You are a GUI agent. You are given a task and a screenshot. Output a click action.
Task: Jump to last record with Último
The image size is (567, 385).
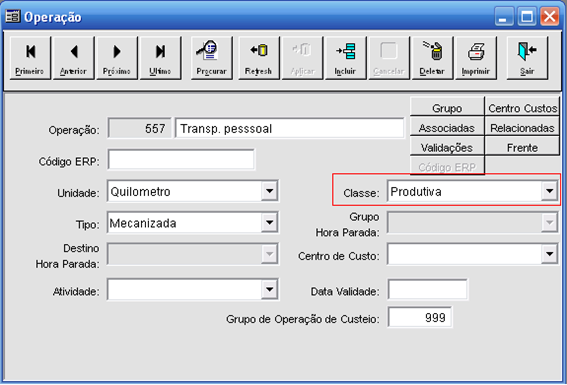pos(160,58)
